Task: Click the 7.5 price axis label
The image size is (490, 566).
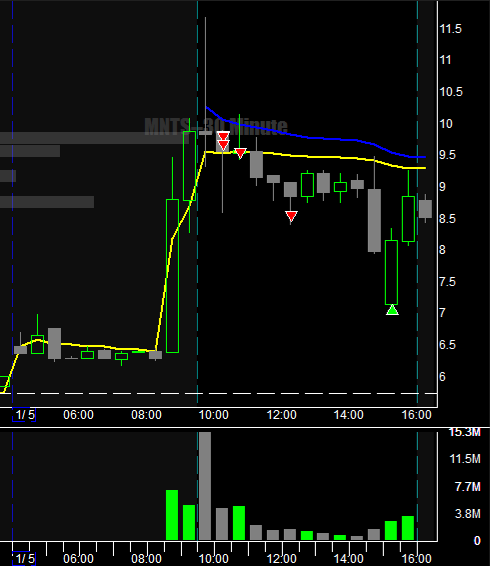Action: [447, 282]
